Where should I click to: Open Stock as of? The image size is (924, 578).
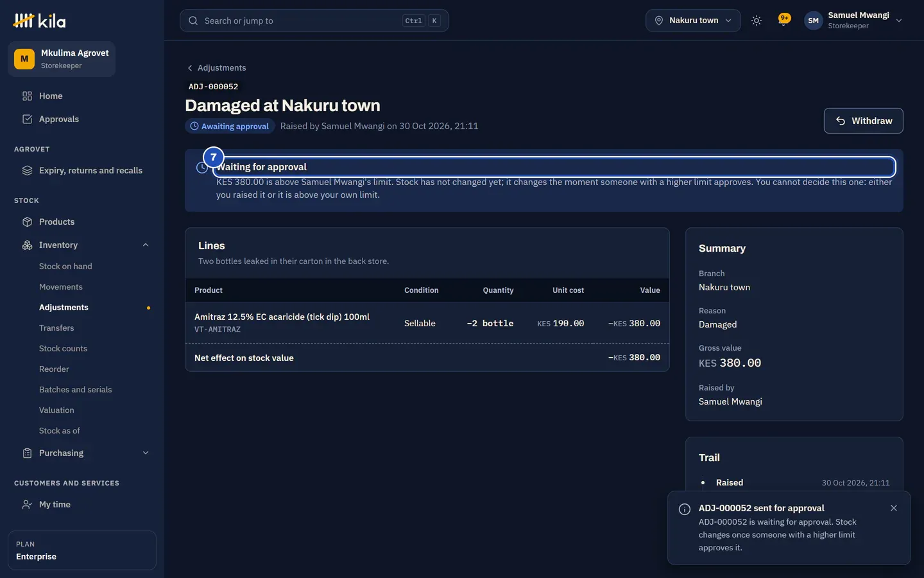click(60, 430)
